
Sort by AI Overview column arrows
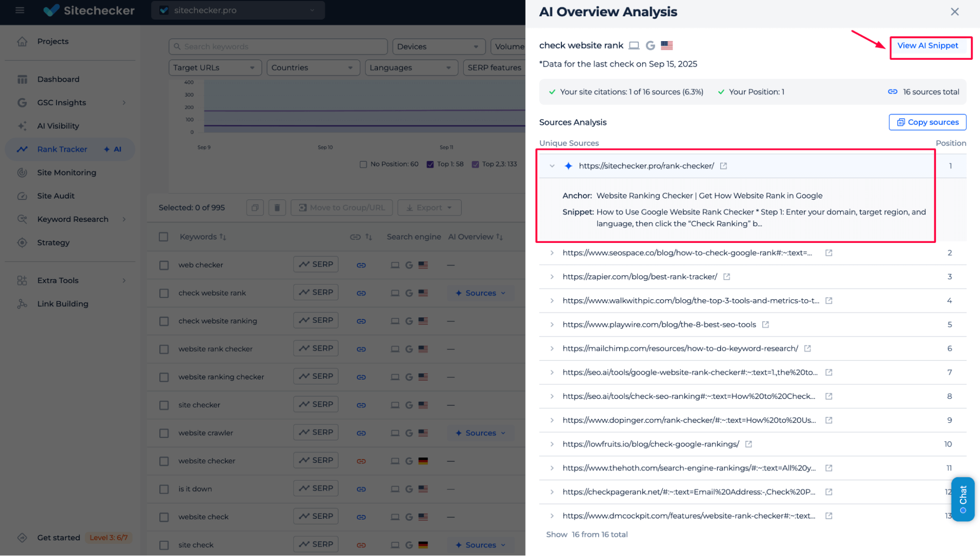[x=500, y=237]
